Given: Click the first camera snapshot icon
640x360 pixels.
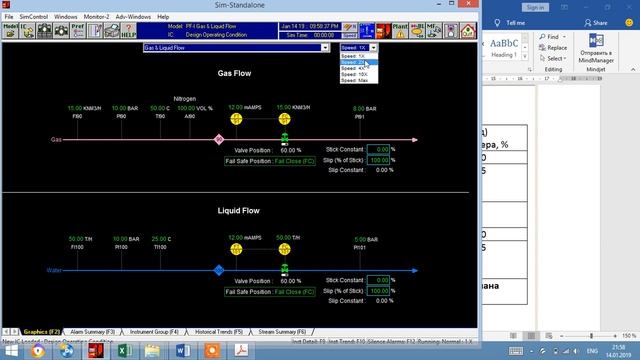Looking at the screenshot, I should [x=44, y=31].
